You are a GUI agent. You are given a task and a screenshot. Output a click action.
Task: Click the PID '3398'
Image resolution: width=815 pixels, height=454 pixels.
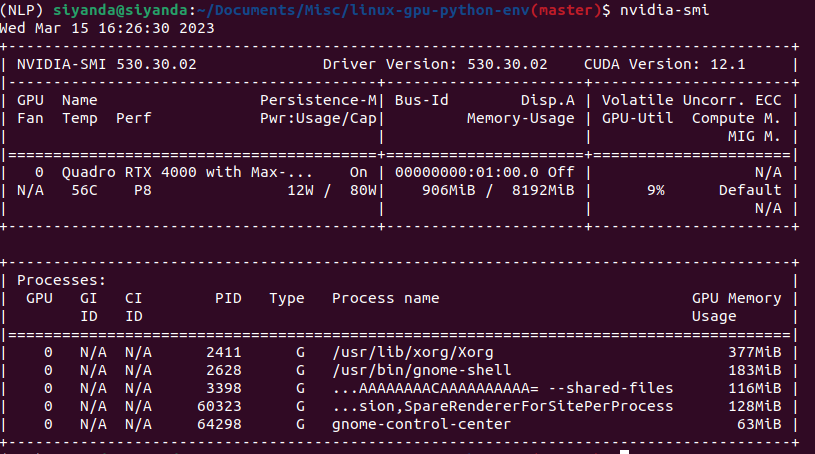pos(224,388)
